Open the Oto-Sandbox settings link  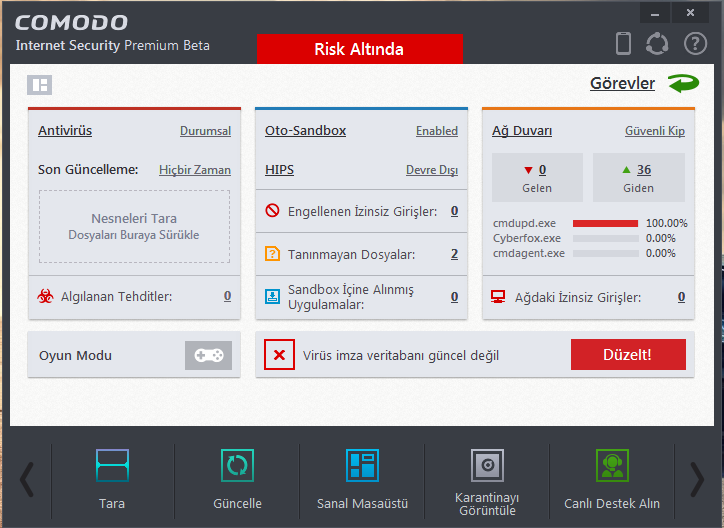[305, 131]
